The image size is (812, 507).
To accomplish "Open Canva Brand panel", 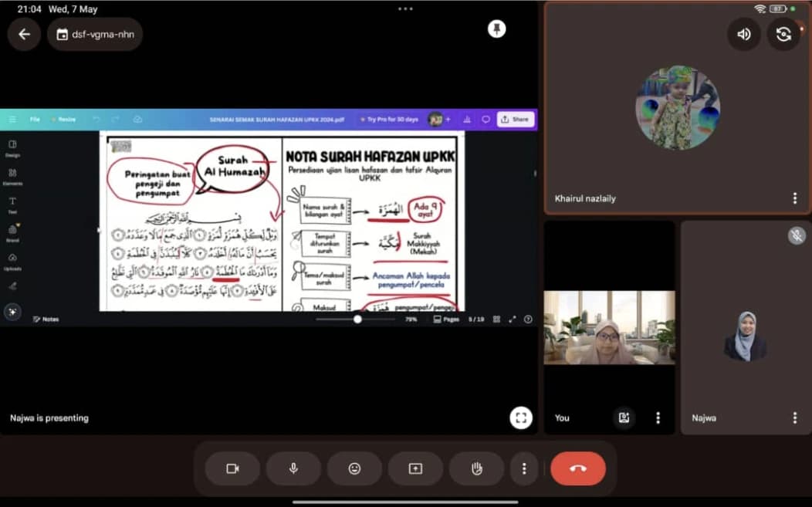I will (12, 234).
